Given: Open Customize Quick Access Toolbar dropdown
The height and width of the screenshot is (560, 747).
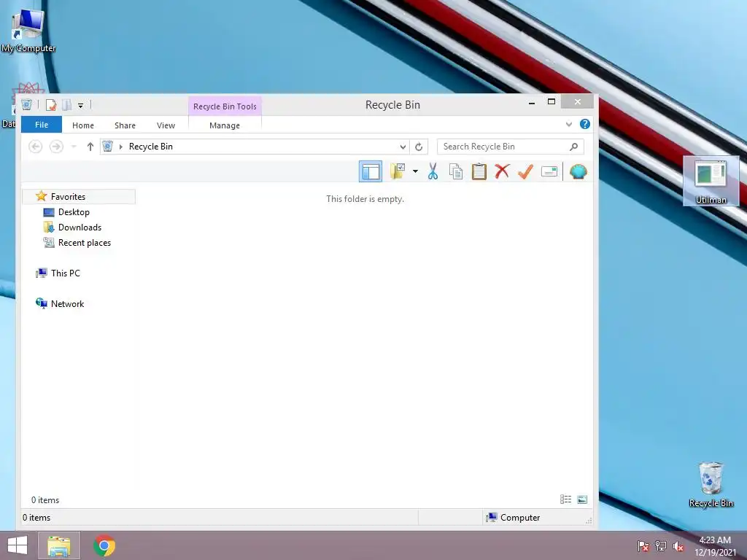Looking at the screenshot, I should tap(80, 105).
